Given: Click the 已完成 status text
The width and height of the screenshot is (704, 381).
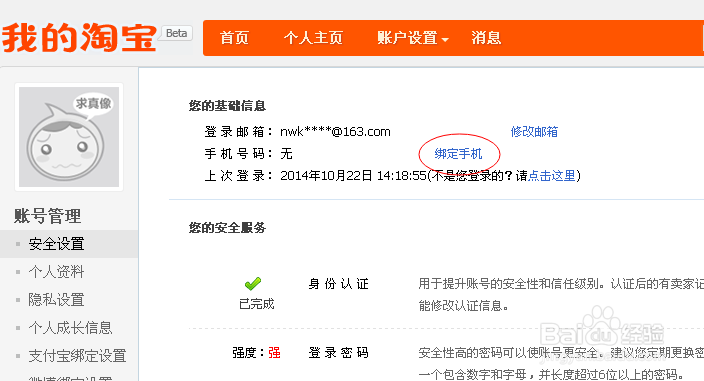Looking at the screenshot, I should click(x=257, y=304).
